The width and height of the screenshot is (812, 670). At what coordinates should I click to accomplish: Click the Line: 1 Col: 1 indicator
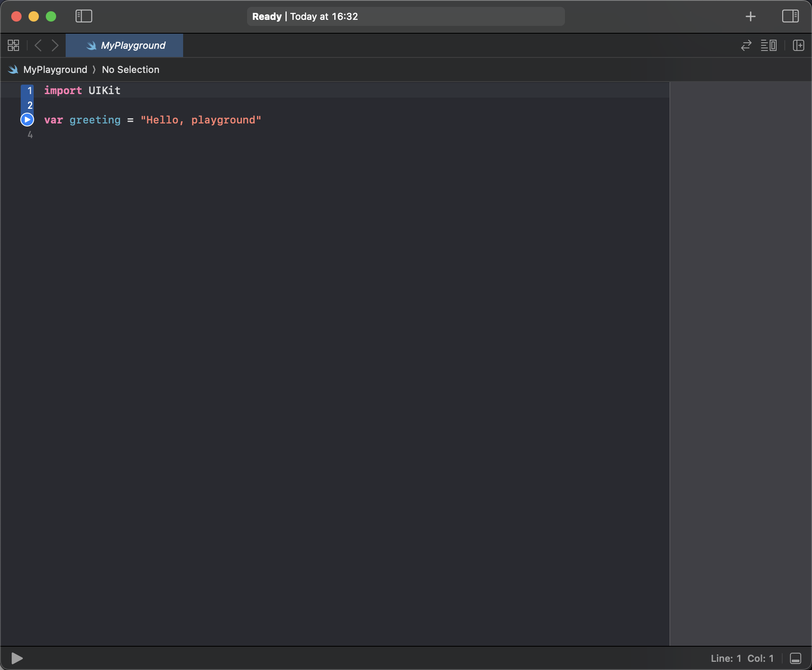tap(742, 658)
